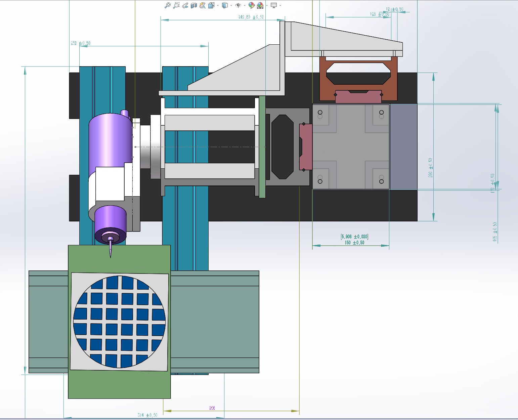Click View Orientation cube icon
The width and height of the screenshot is (518, 420).
click(211, 5)
